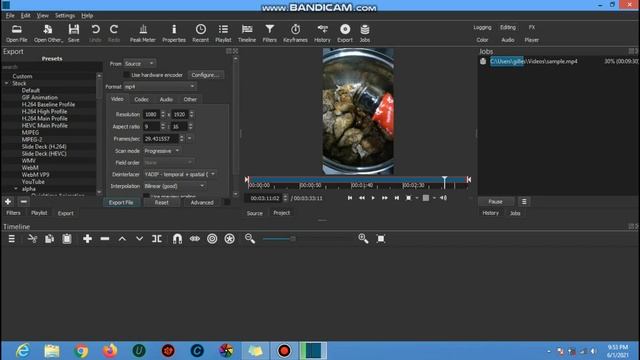The width and height of the screenshot is (640, 360).
Task: Click the Export disc icon in toolbar
Action: 345,33
